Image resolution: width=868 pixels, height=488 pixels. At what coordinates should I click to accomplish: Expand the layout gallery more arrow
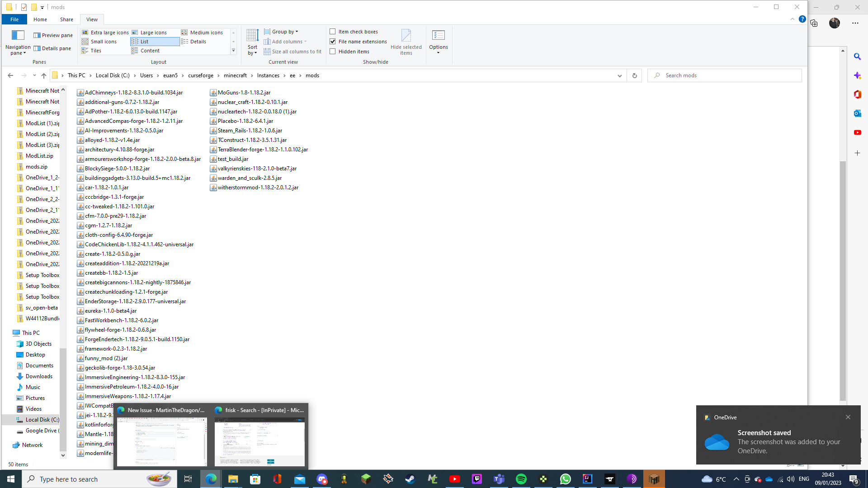[x=233, y=51]
